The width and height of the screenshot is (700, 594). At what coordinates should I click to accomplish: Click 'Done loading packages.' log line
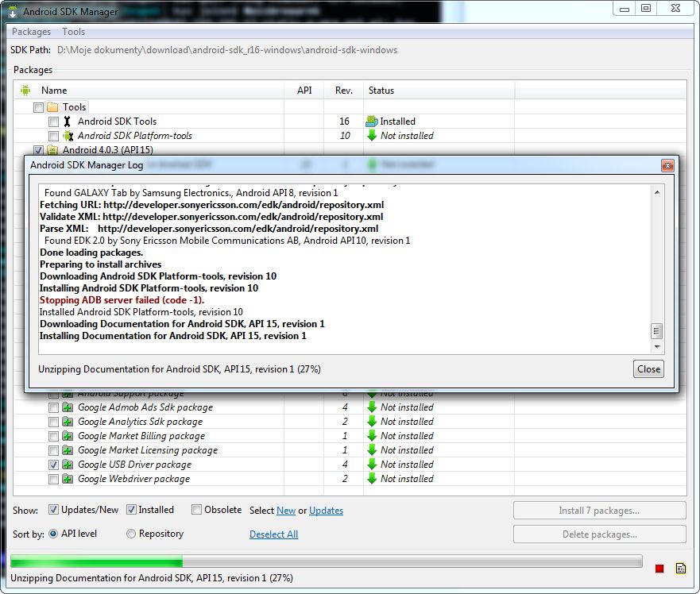coord(91,253)
